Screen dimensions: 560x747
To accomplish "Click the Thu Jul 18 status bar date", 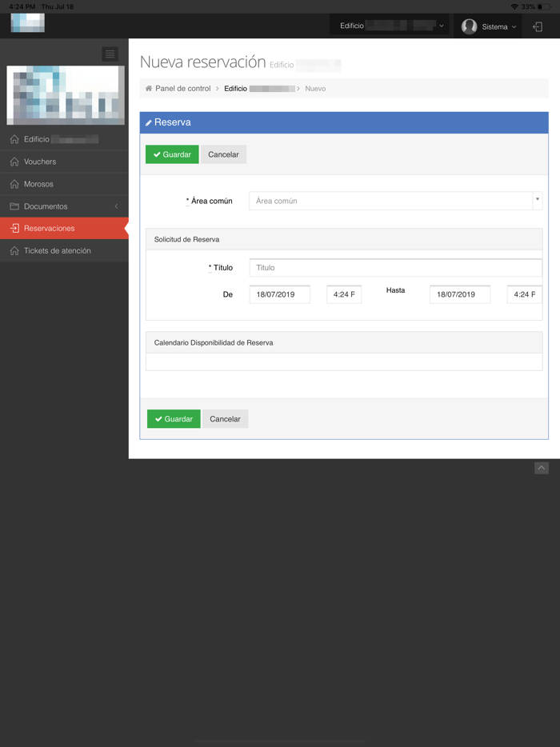I will (x=57, y=6).
